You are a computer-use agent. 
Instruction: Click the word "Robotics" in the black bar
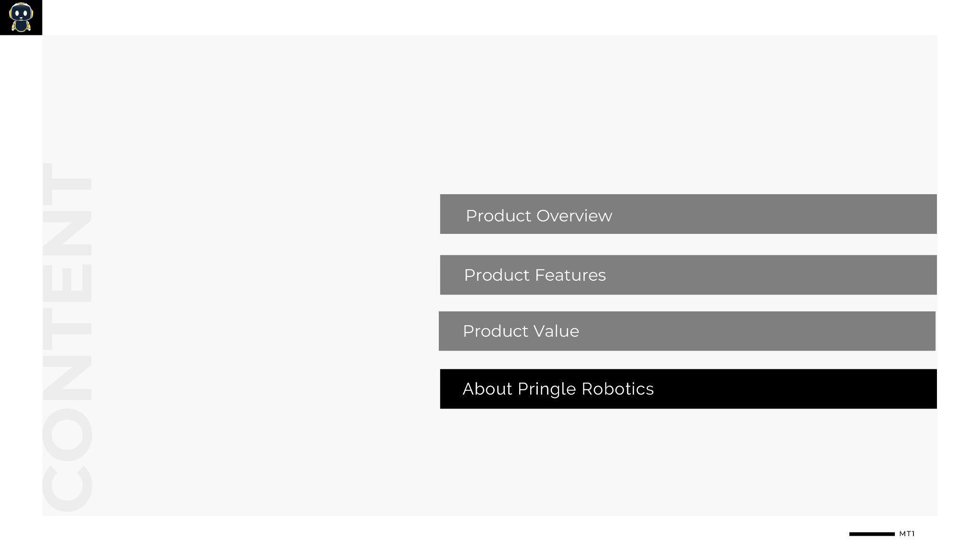pos(617,389)
